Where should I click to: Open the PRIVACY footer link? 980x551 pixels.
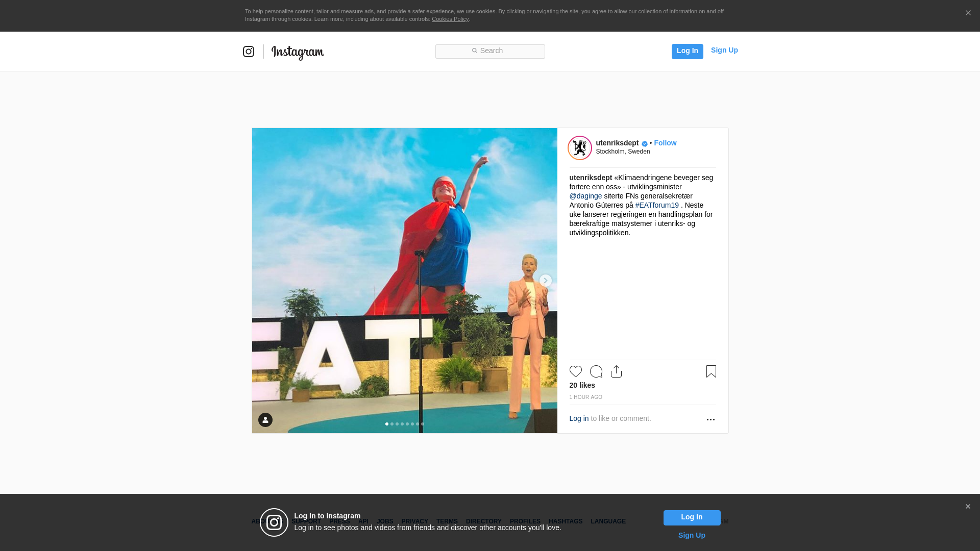click(x=414, y=521)
